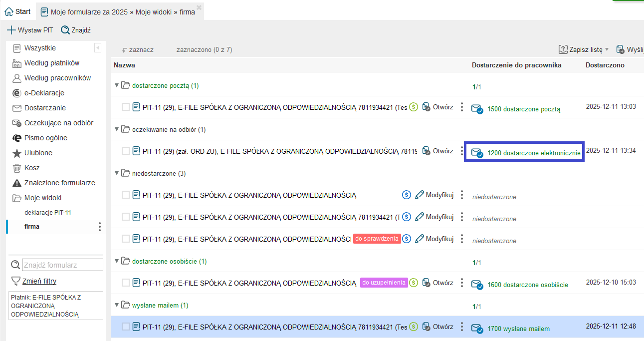Image resolution: width=644 pixels, height=341 pixels.
Task: Click the 1700 wysłane mailem envelope icon
Action: point(477,328)
